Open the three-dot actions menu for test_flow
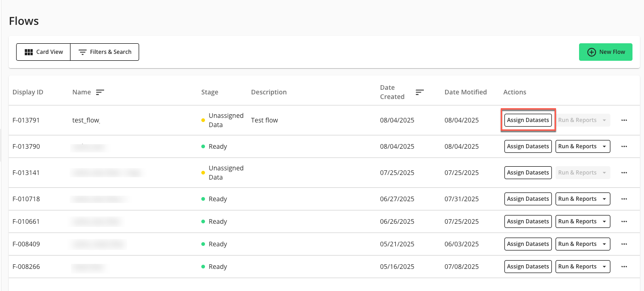 point(624,120)
